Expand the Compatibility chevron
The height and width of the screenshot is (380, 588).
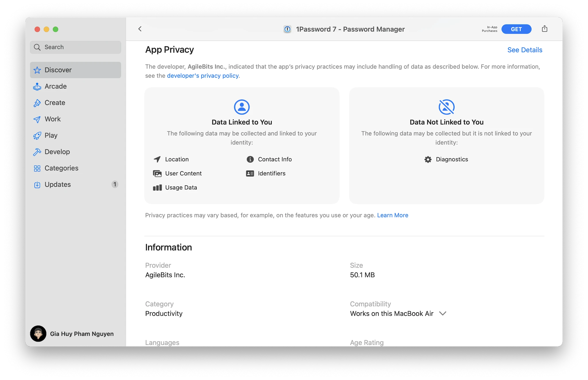tap(443, 313)
